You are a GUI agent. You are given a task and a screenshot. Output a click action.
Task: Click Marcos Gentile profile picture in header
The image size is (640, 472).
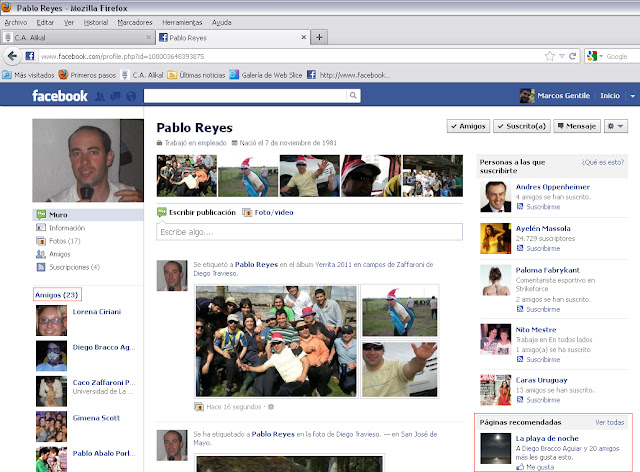[527, 96]
